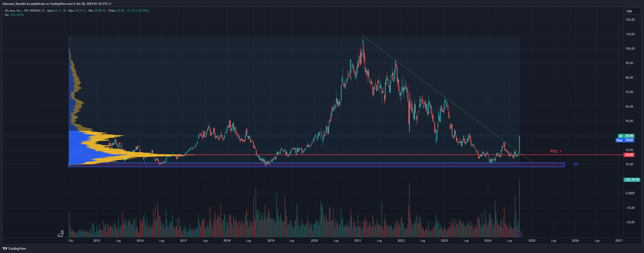Screen dimensions: 644x253
Task: Click the TradingView logo at bottom-left
Action: 14,248
